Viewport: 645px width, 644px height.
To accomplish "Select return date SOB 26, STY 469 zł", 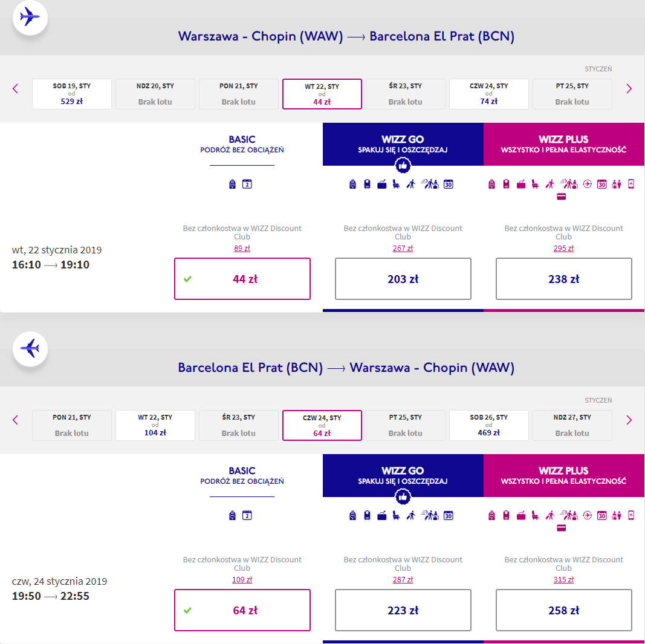I will [x=488, y=425].
